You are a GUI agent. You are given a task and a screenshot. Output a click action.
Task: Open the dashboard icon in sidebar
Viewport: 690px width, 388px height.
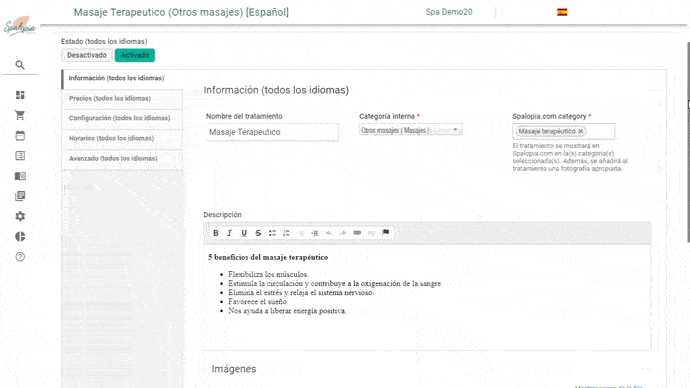pos(20,95)
